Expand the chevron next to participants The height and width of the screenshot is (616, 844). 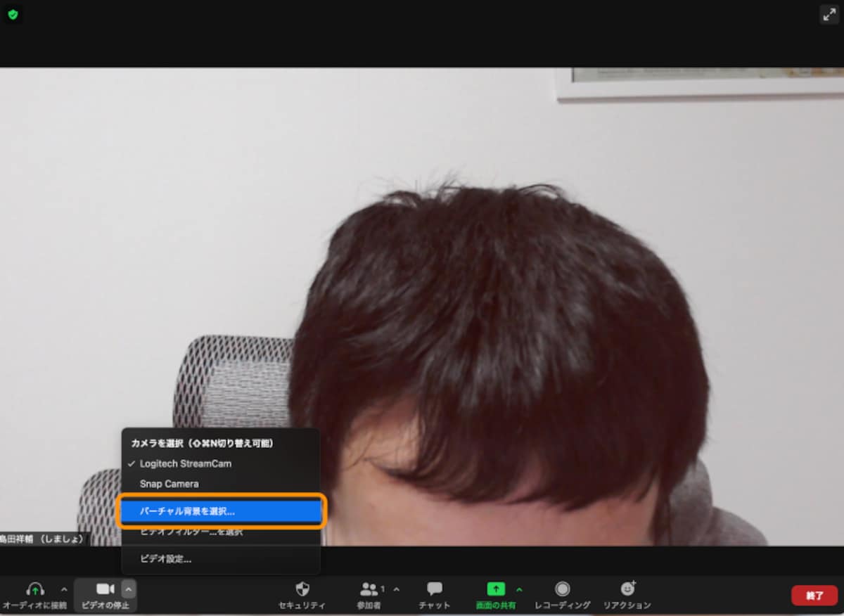(396, 589)
